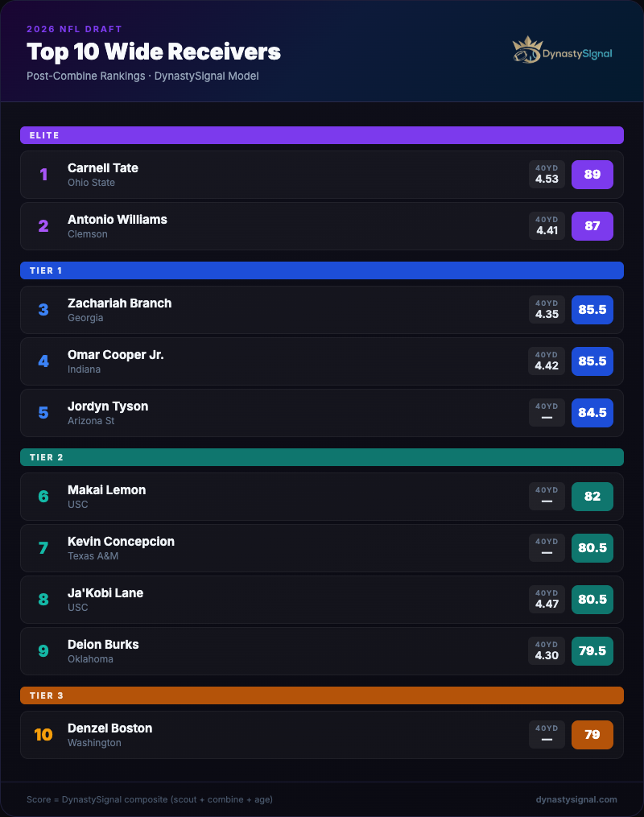Click rank number 1 icon
The width and height of the screenshot is (644, 817).
(x=43, y=175)
